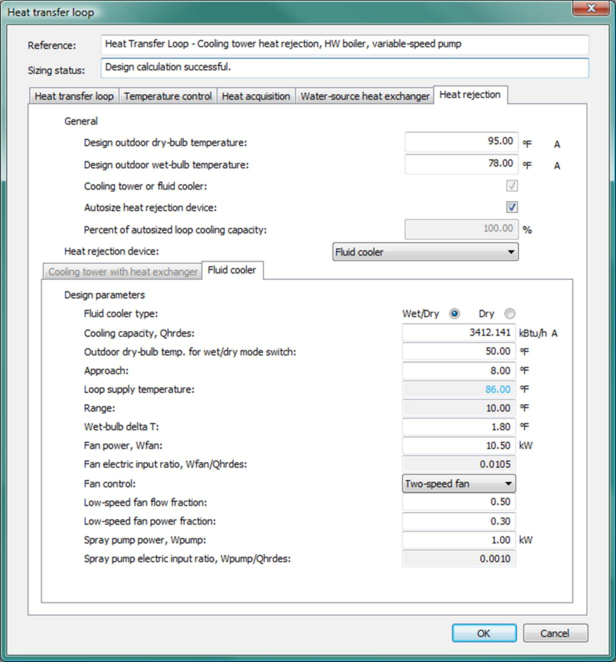Screen dimensions: 616x662
Task: Select the Dry fluid cooler type
Action: point(510,313)
